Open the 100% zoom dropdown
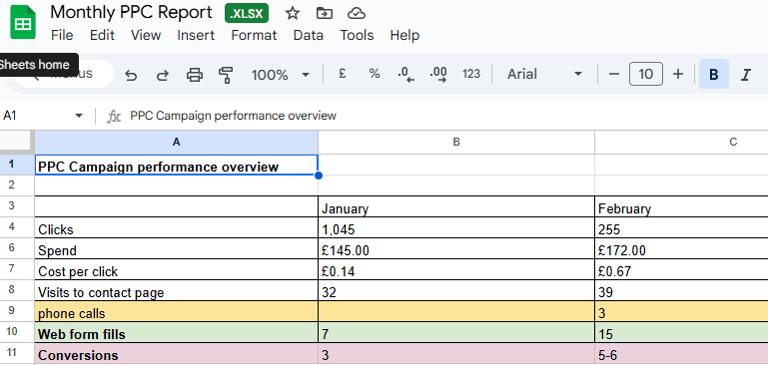768x365 pixels. coord(280,75)
